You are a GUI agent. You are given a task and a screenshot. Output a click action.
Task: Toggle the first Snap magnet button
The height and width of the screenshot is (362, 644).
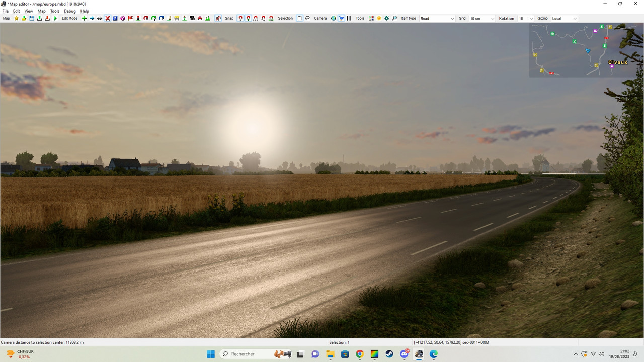(240, 18)
